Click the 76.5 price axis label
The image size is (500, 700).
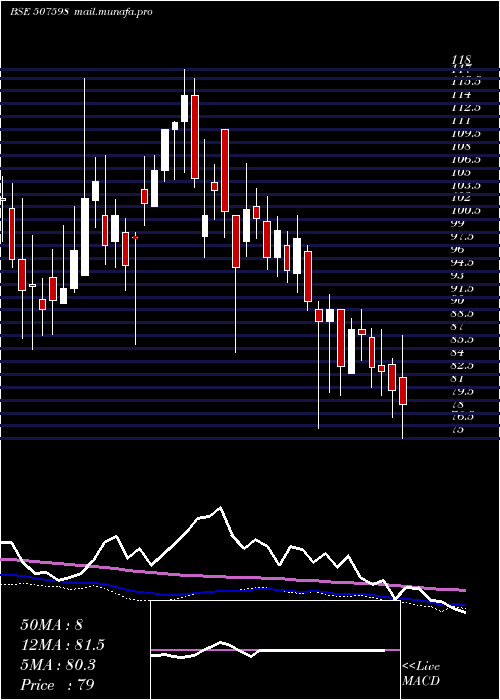pos(463,417)
